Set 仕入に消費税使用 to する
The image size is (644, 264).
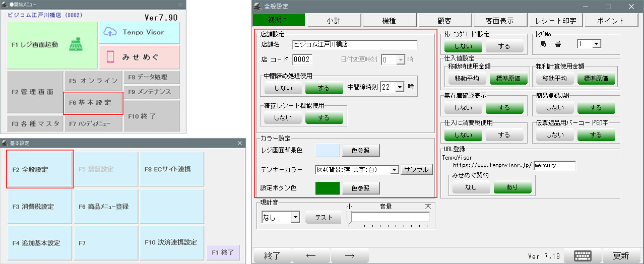coord(505,135)
